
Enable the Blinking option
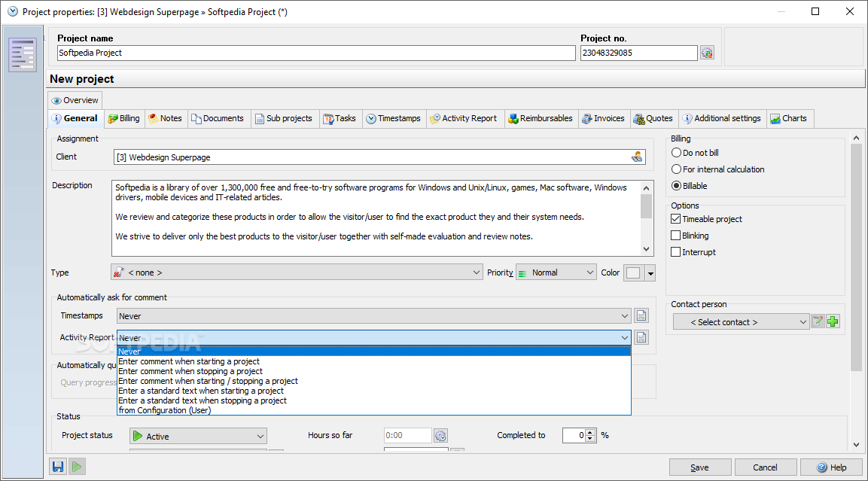[x=690, y=236]
